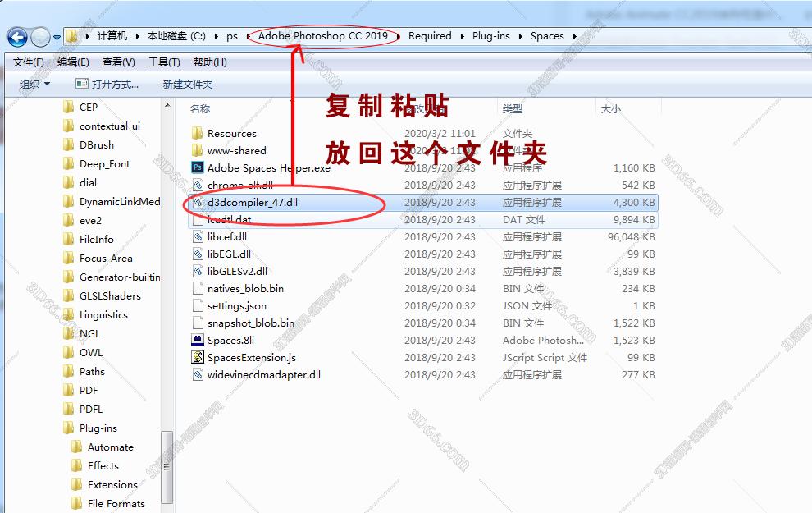812x513 pixels.
Task: Click the 打开方式... toolbar button
Action: click(107, 84)
